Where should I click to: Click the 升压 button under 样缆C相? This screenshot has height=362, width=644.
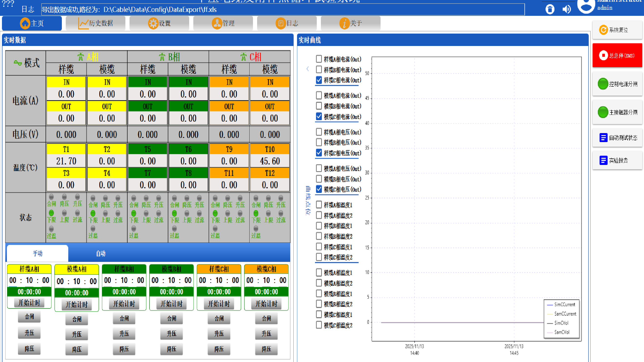click(219, 334)
